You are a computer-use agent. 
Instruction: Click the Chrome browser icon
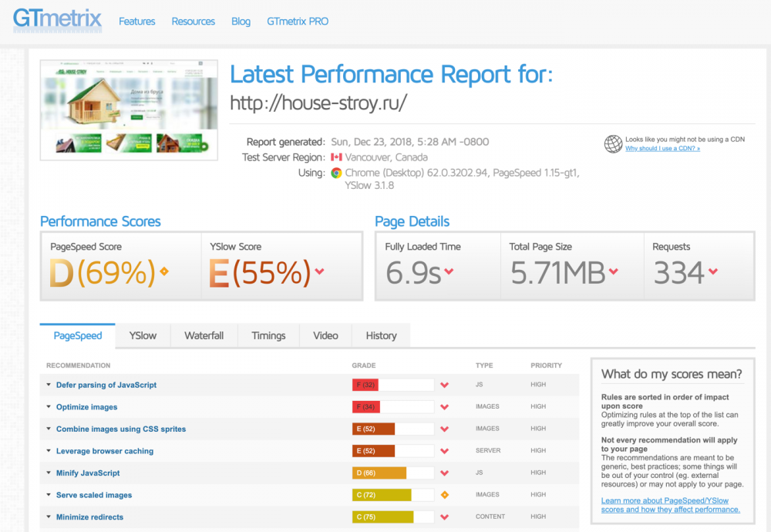coord(336,173)
